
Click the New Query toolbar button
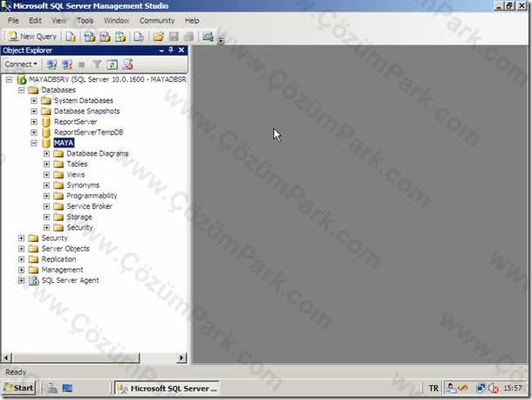coord(32,37)
